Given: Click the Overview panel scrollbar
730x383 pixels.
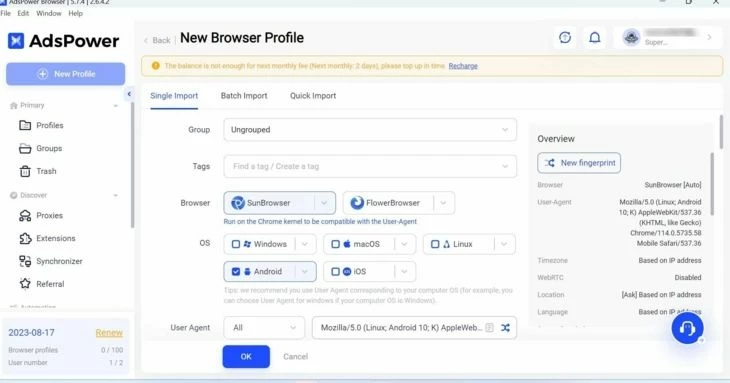Looking at the screenshot, I should pos(712,184).
